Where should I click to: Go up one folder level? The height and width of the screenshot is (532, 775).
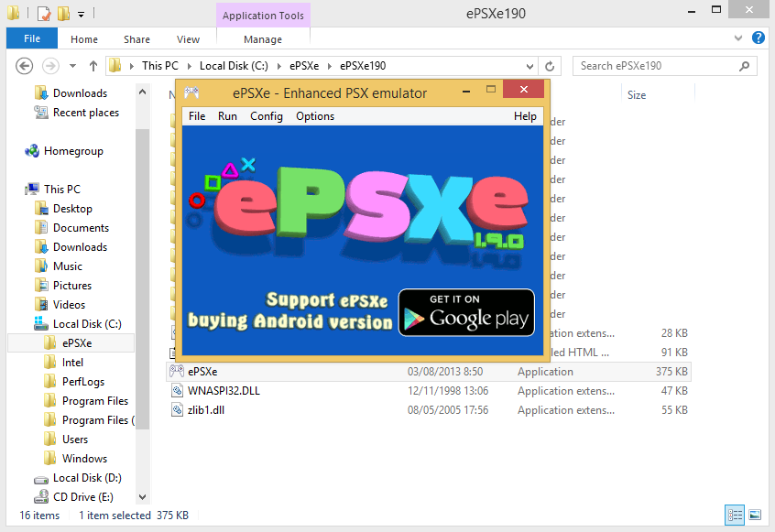[93, 66]
